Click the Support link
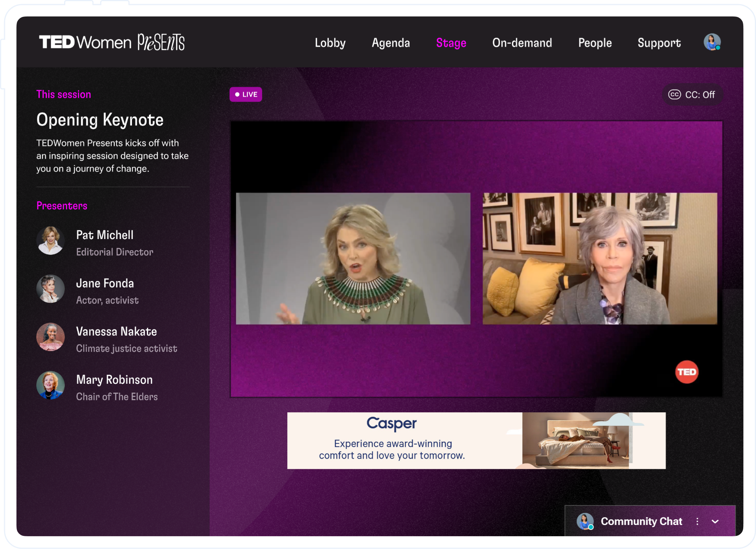Screen dimensions: 756x549 tap(659, 43)
